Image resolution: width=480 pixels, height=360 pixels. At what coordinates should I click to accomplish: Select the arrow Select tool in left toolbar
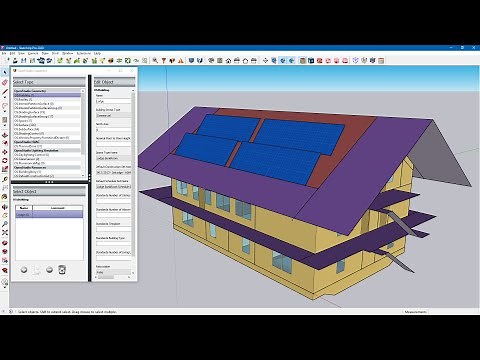coord(5,72)
